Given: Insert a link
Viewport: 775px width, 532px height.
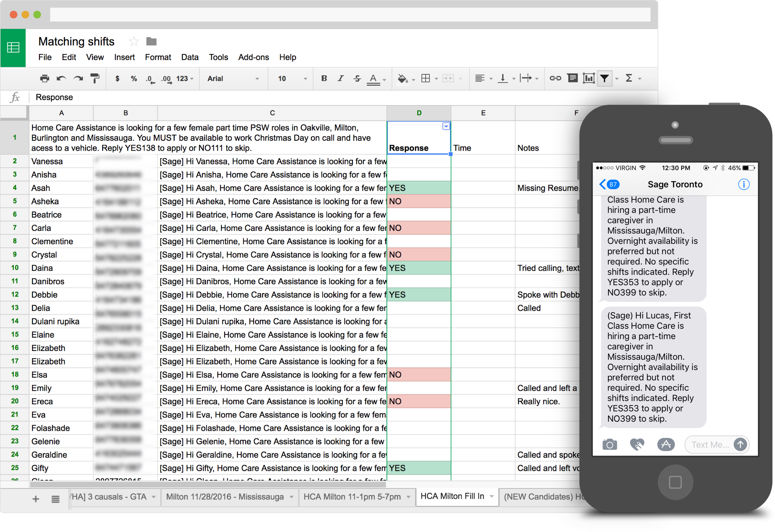Looking at the screenshot, I should (555, 78).
